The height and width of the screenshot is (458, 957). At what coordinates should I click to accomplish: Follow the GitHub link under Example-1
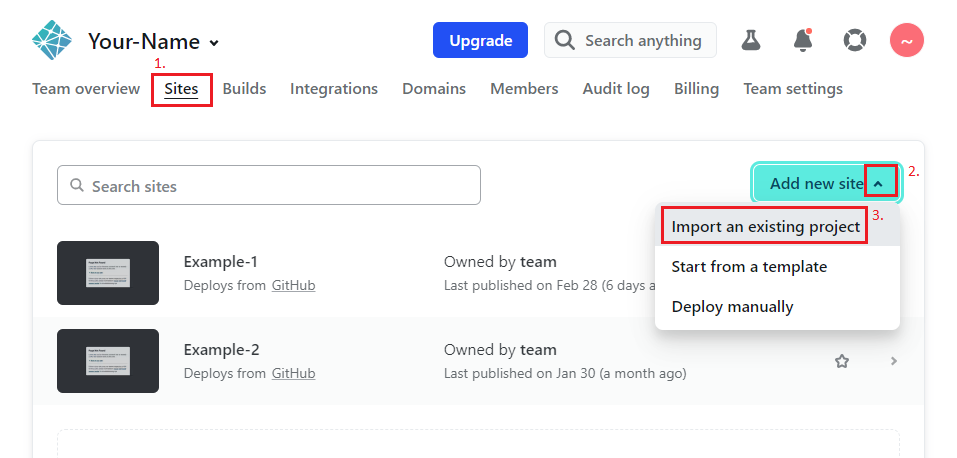point(294,285)
